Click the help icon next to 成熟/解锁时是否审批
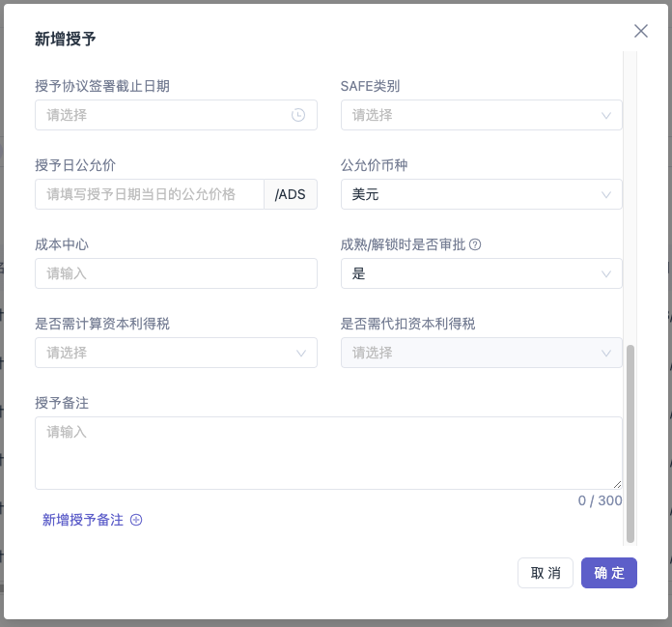This screenshot has height=627, width=672. pos(475,244)
